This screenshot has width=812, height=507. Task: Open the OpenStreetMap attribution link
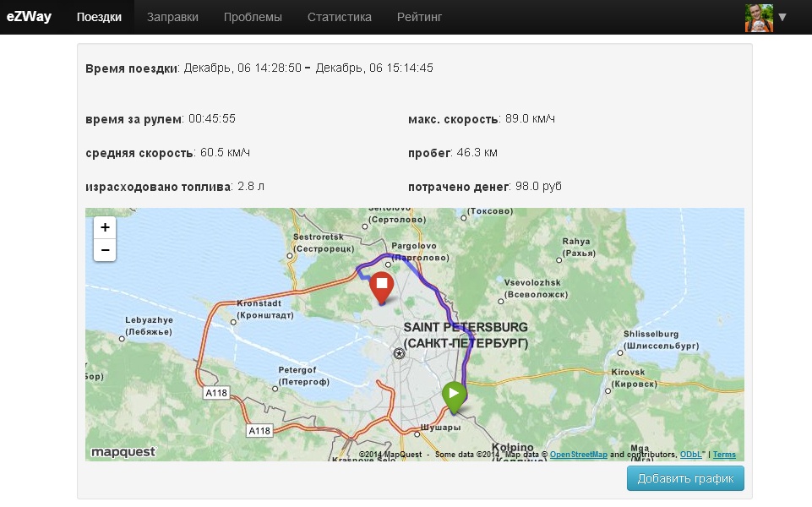click(579, 454)
